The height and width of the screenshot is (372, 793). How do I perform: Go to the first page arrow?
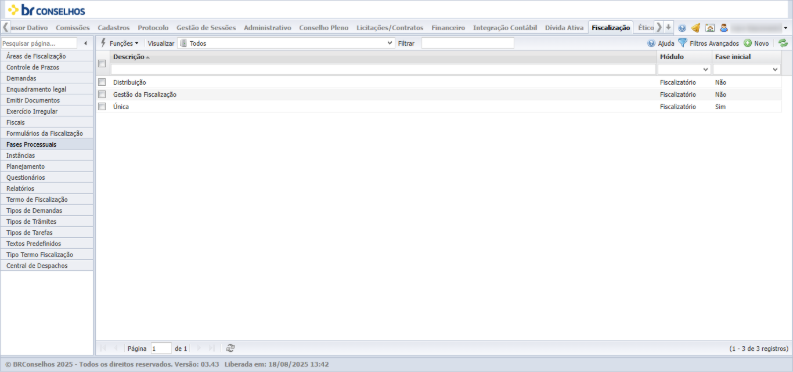103,348
